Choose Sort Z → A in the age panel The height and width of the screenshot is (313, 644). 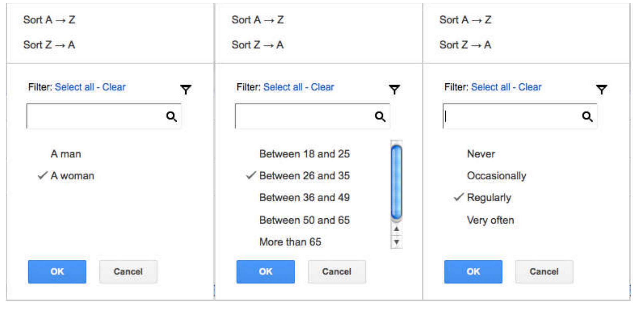[257, 45]
